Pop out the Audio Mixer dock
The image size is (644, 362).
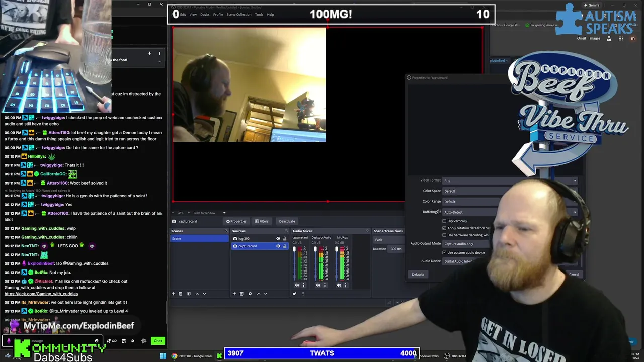[x=367, y=231]
